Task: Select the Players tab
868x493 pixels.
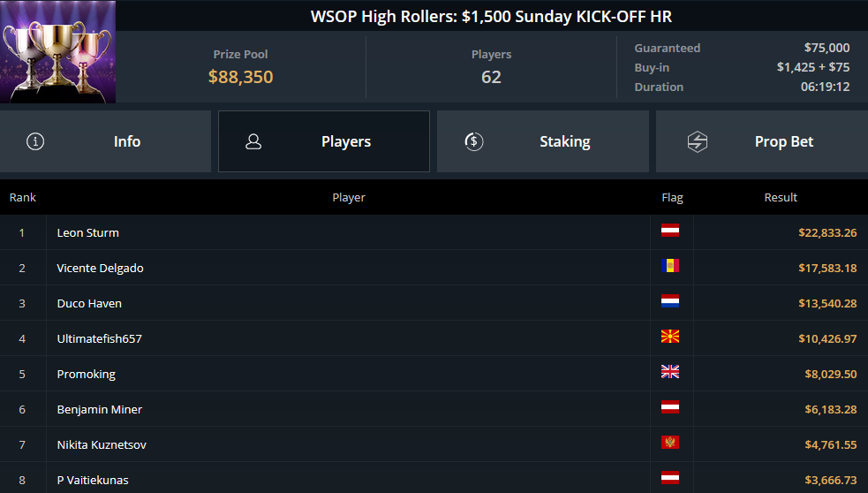Action: (324, 141)
